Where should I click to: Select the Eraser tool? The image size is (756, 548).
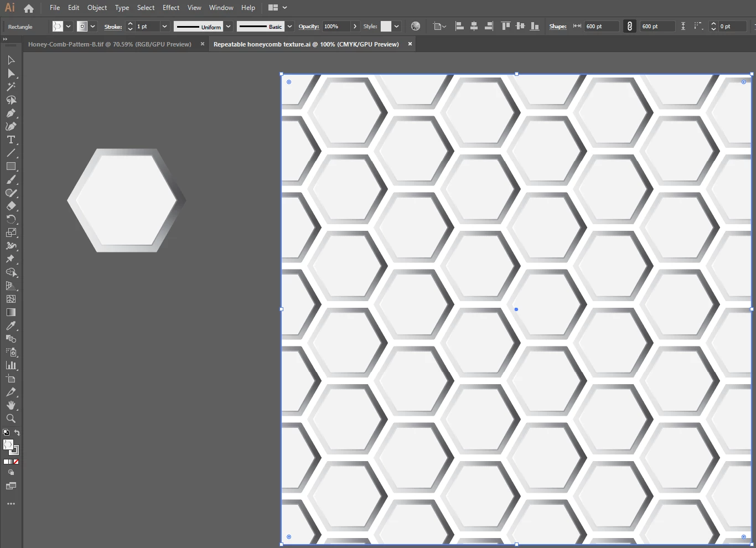(11, 206)
